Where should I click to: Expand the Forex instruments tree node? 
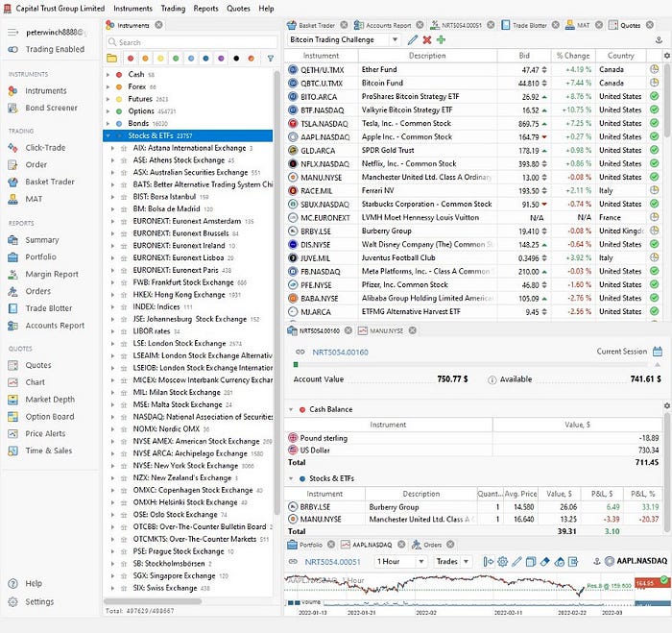click(x=108, y=87)
